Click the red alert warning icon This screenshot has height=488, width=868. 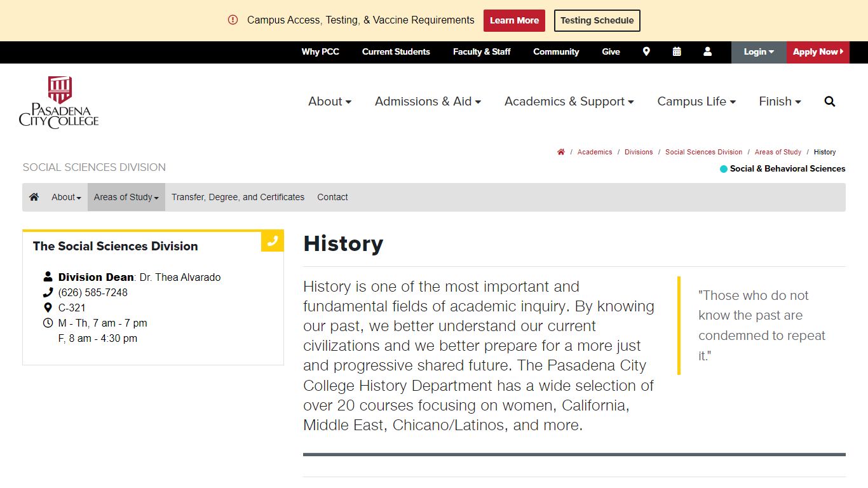tap(233, 20)
